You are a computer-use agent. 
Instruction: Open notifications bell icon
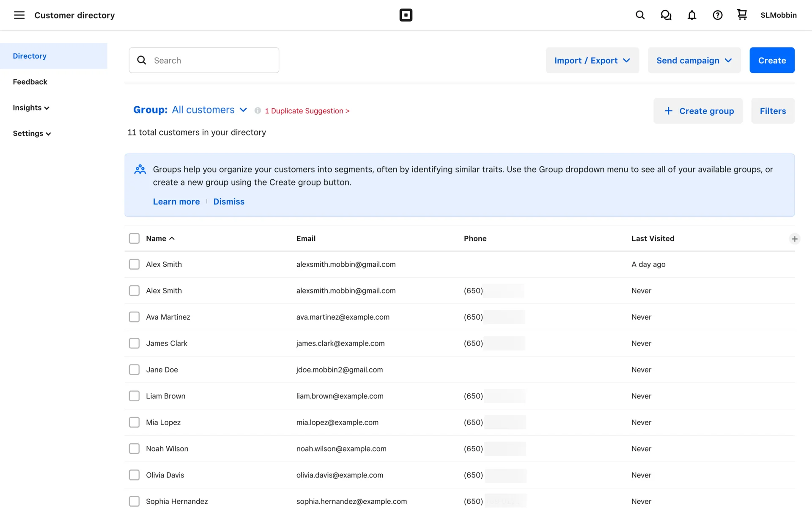691,15
